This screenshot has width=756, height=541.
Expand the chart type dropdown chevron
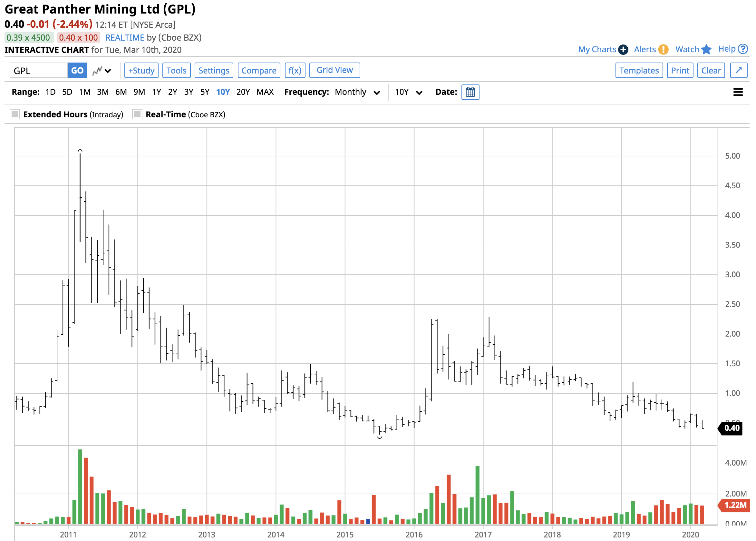tap(108, 71)
